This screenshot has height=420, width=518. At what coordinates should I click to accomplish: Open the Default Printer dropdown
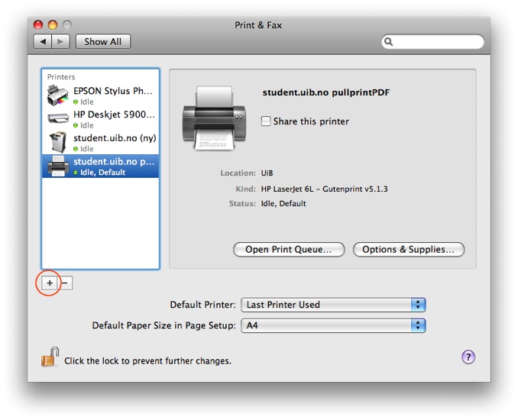pyautogui.click(x=333, y=305)
